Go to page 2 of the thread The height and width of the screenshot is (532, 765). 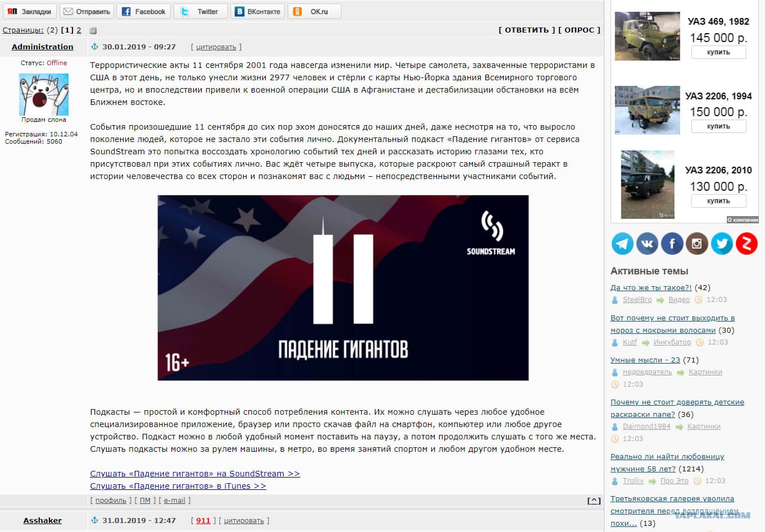(79, 30)
